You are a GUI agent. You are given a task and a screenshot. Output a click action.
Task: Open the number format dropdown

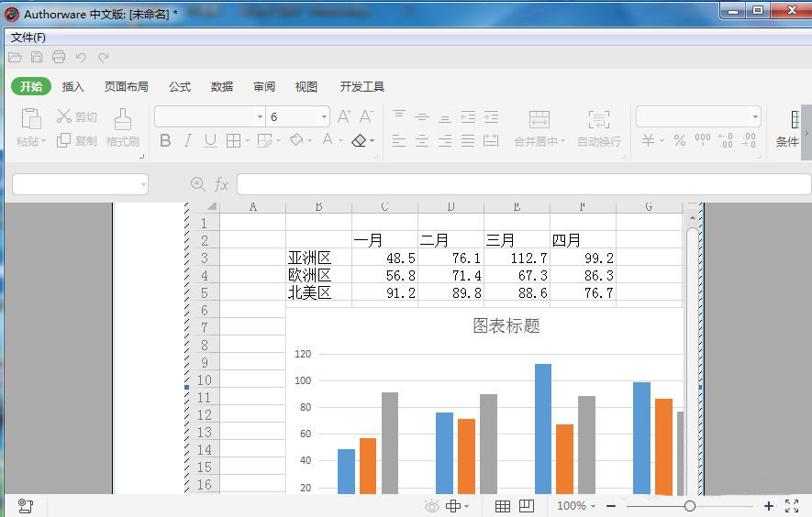(755, 117)
